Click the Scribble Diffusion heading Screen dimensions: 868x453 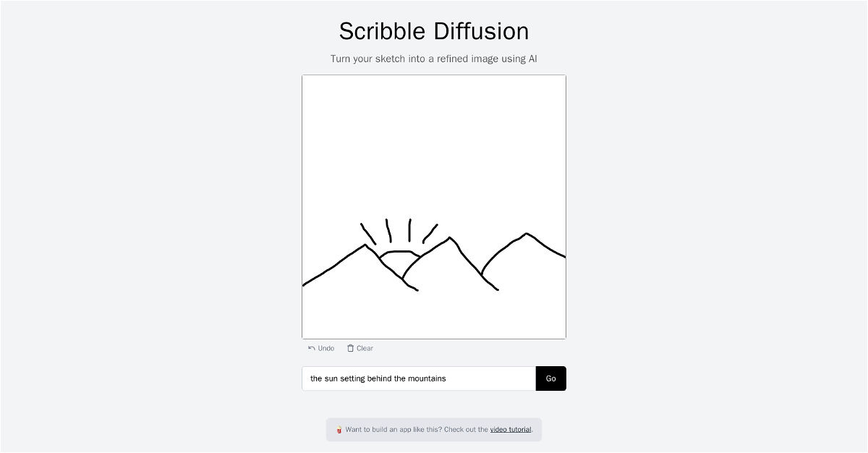click(x=434, y=31)
